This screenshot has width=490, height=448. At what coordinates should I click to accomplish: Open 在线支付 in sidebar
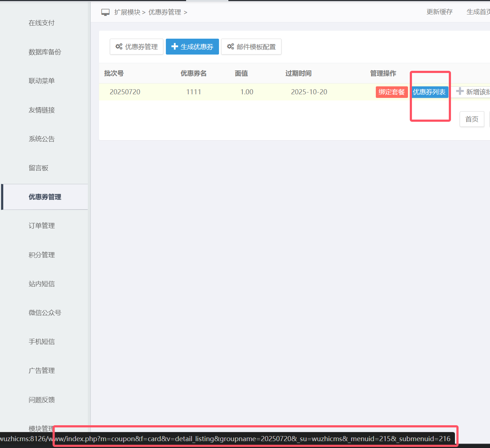42,23
